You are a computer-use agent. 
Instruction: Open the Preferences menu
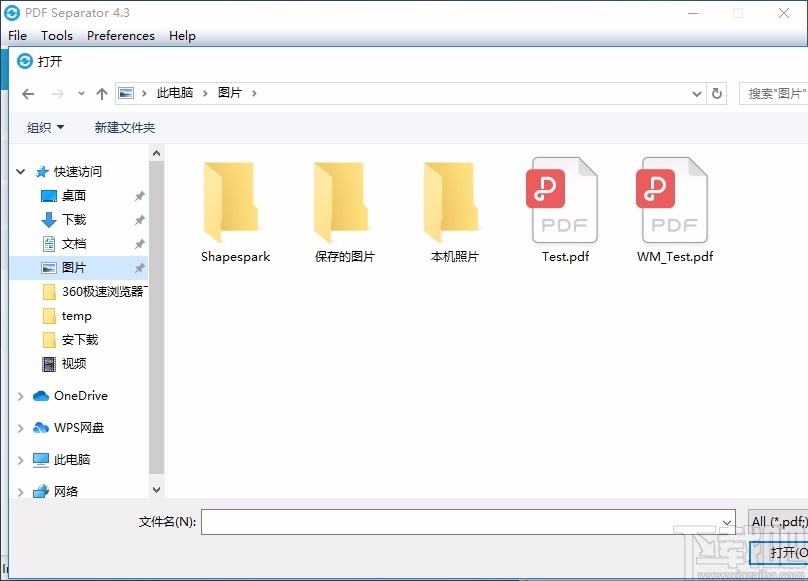click(x=120, y=35)
